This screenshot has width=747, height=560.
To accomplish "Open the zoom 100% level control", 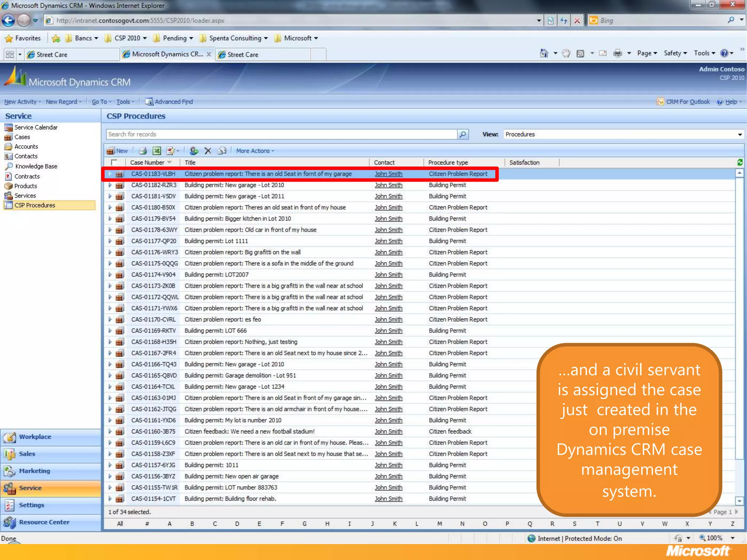I will 717,538.
